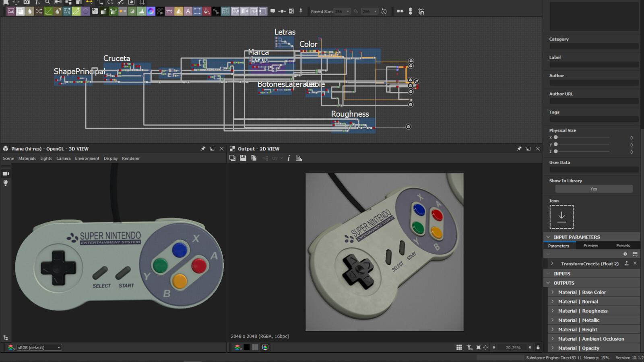The width and height of the screenshot is (644, 362).
Task: Add a Channels Shuffle node
Action: 39,11
